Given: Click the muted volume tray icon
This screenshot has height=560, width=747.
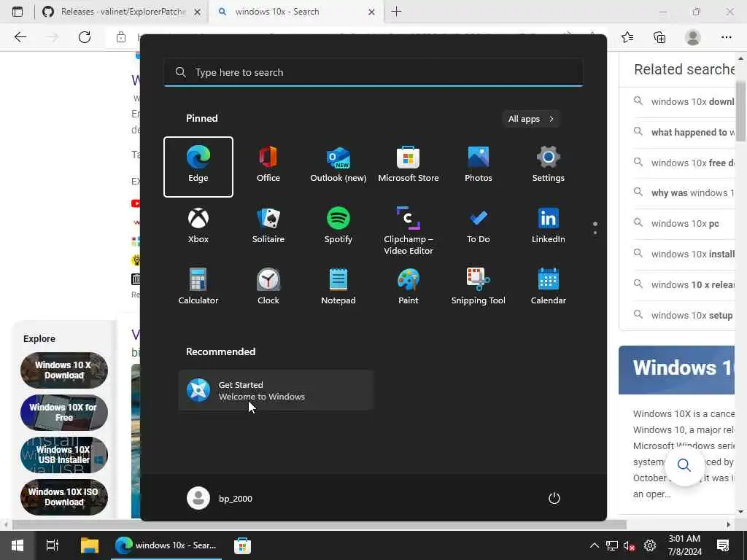Looking at the screenshot, I should pyautogui.click(x=630, y=545).
